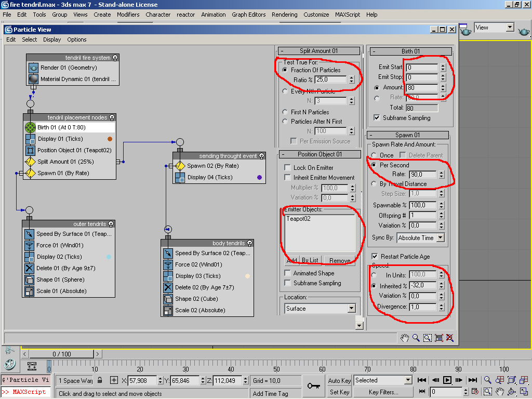Screen dimensions: 532x399
Task: Open the Modifiers menu
Action: click(128, 15)
